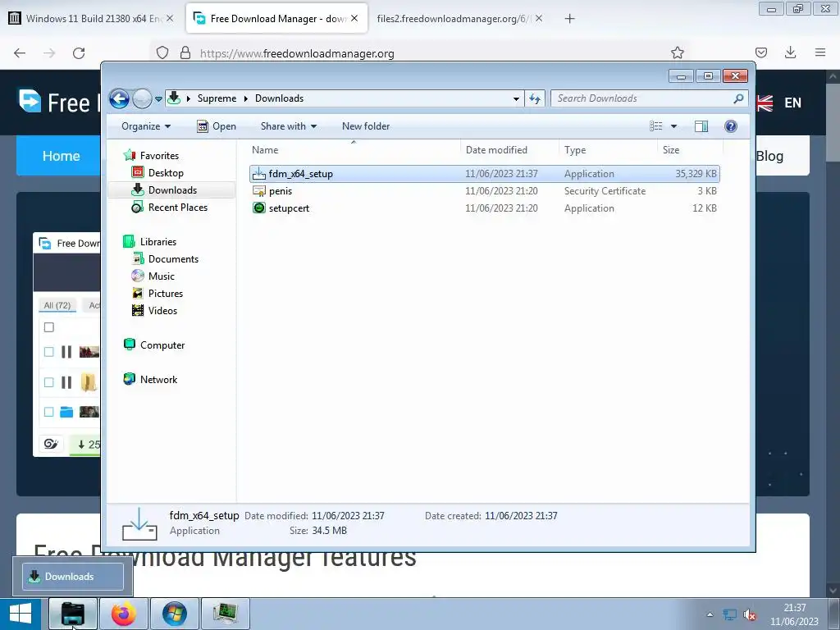Open the Pocket save icon in Firefox
The image size is (840, 630).
pos(760,52)
